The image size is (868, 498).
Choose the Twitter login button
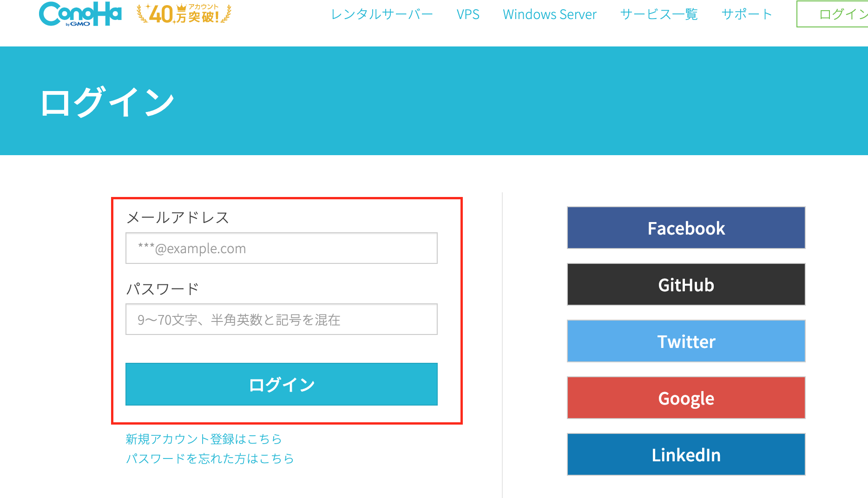click(x=686, y=341)
